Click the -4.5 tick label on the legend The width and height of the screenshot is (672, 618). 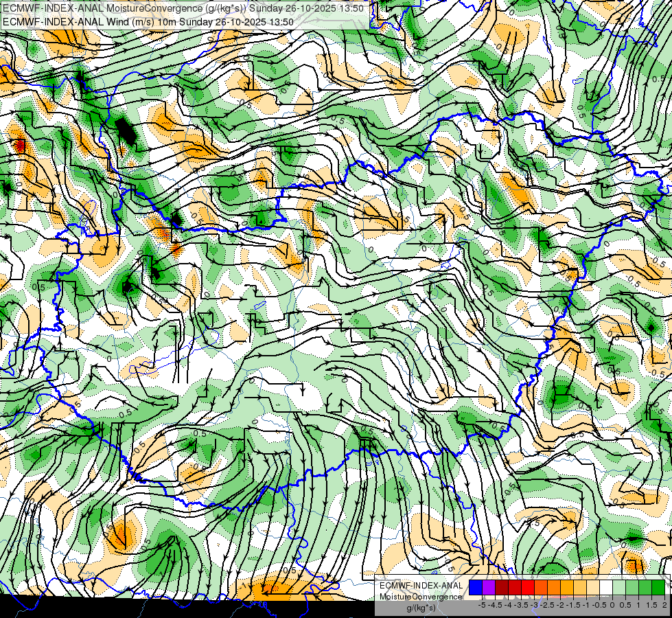coord(495,605)
